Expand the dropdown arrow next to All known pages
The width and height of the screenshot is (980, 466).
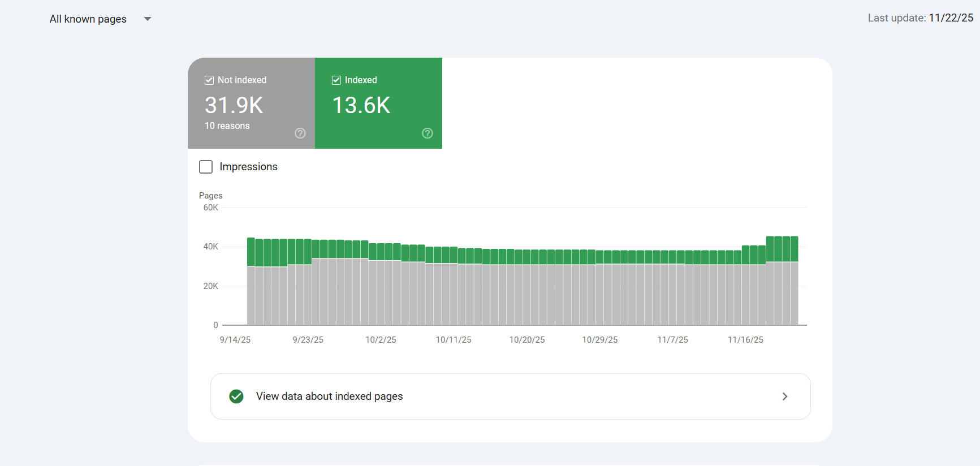click(148, 19)
